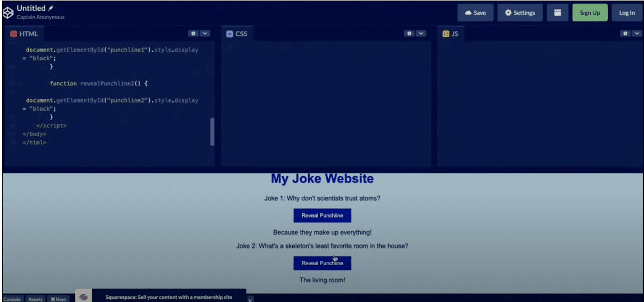Viewport: 644px width, 302px height.
Task: Click the CSS editor code area
Action: (326, 104)
